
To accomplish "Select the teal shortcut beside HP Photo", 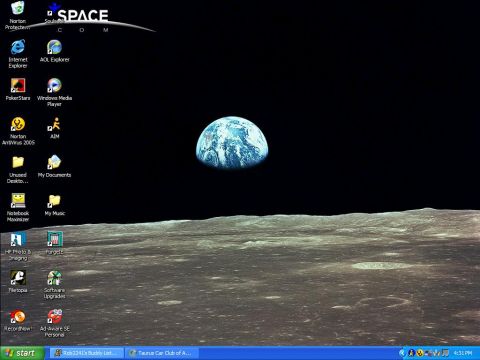I will point(54,239).
